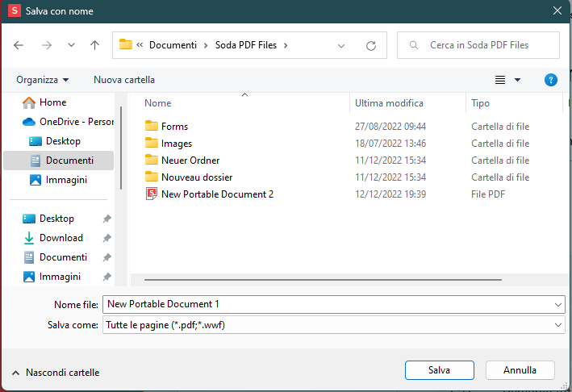The width and height of the screenshot is (572, 392).
Task: Select Soda PDF Files breadcrumb
Action: [x=246, y=45]
